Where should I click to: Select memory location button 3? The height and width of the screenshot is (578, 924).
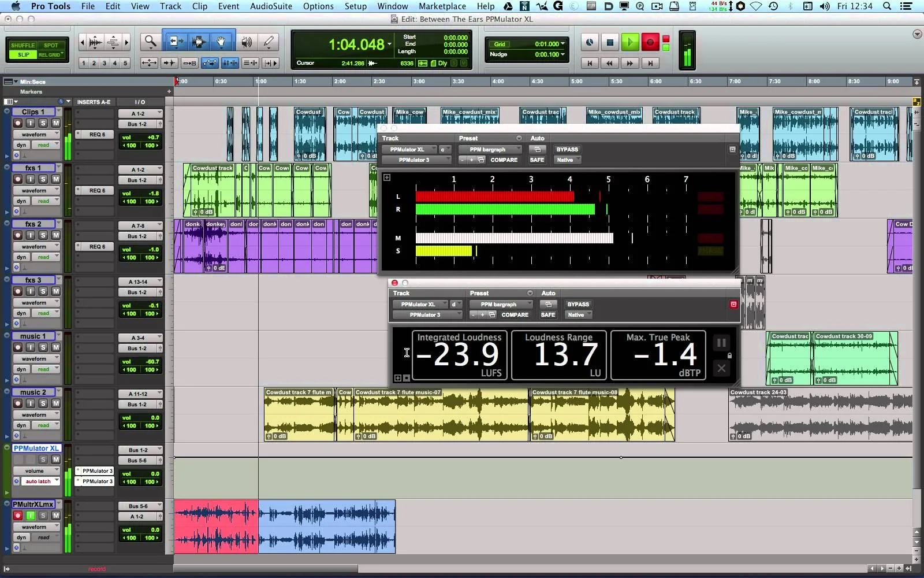point(105,63)
